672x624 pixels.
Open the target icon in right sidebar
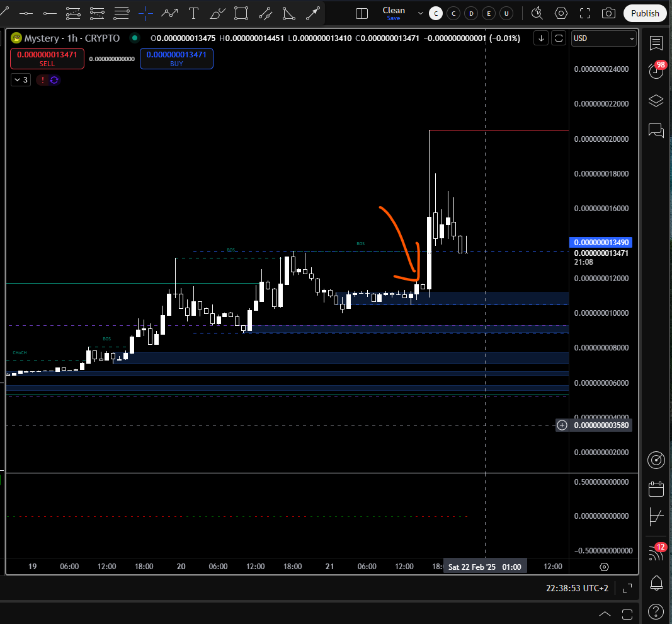coord(656,460)
